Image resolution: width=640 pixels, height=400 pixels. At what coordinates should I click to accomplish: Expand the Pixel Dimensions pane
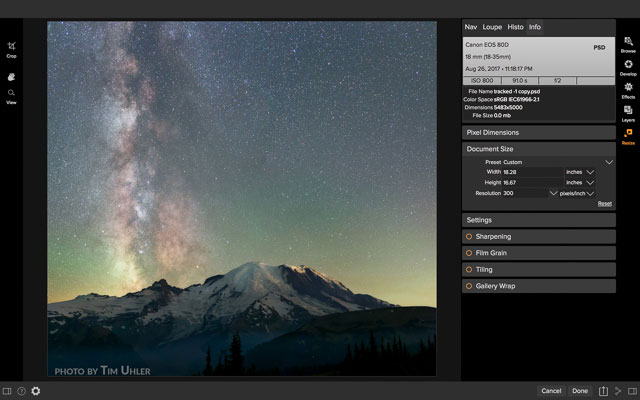click(x=538, y=133)
